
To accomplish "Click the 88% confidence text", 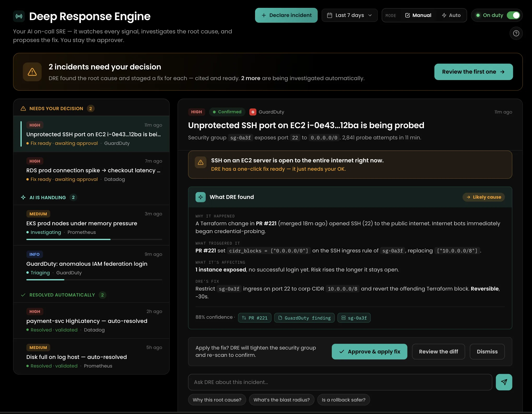I will pos(214,317).
